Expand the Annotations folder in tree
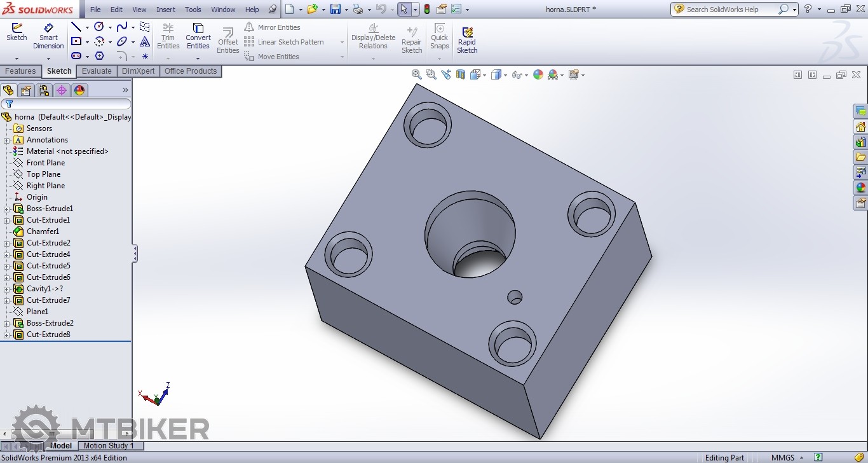 (7, 140)
